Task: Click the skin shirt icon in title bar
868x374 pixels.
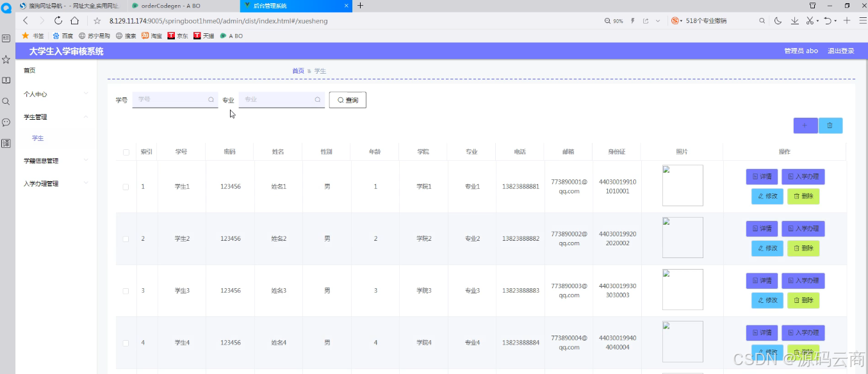Action: click(x=812, y=5)
